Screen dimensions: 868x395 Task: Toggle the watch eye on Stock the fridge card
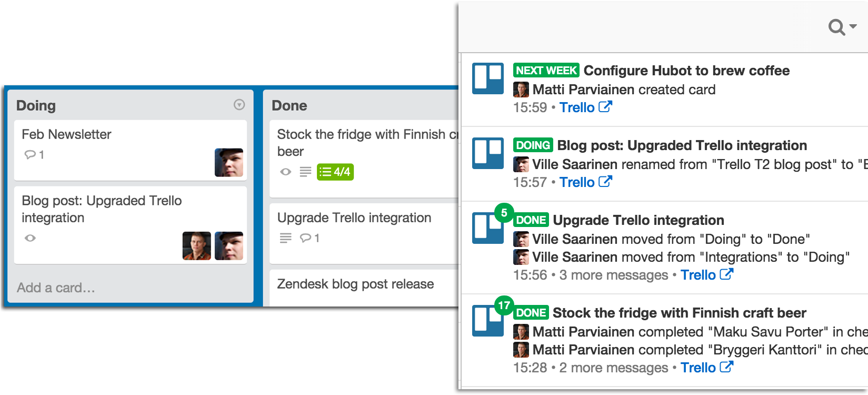coord(286,172)
